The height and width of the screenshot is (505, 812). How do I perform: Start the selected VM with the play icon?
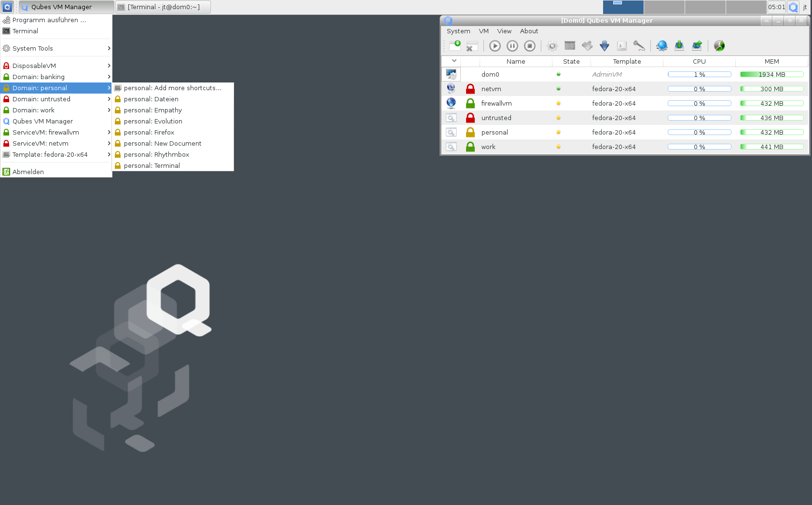[x=495, y=46]
